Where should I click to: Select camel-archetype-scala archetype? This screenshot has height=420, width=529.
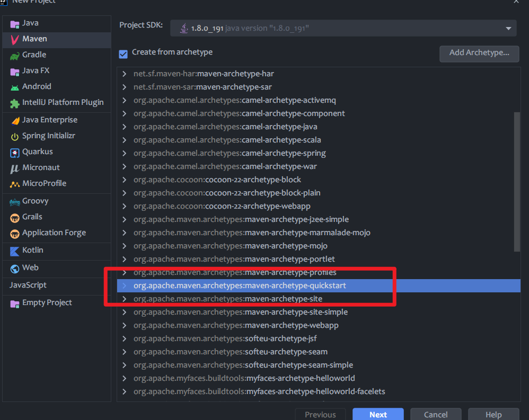click(319, 140)
